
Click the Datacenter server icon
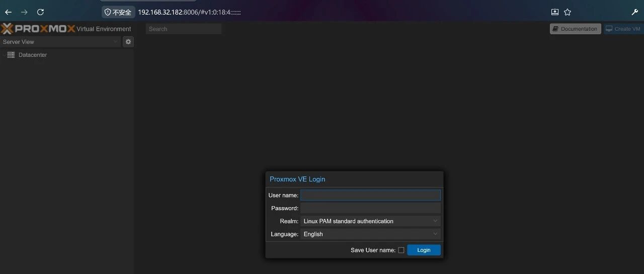click(x=11, y=55)
